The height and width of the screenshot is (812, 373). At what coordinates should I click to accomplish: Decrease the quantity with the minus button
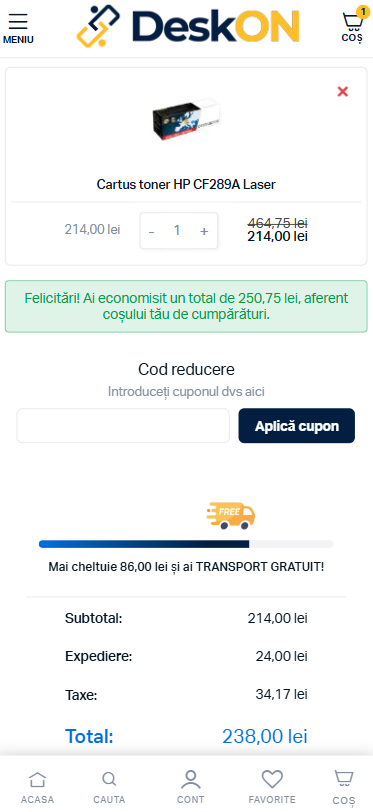[151, 231]
